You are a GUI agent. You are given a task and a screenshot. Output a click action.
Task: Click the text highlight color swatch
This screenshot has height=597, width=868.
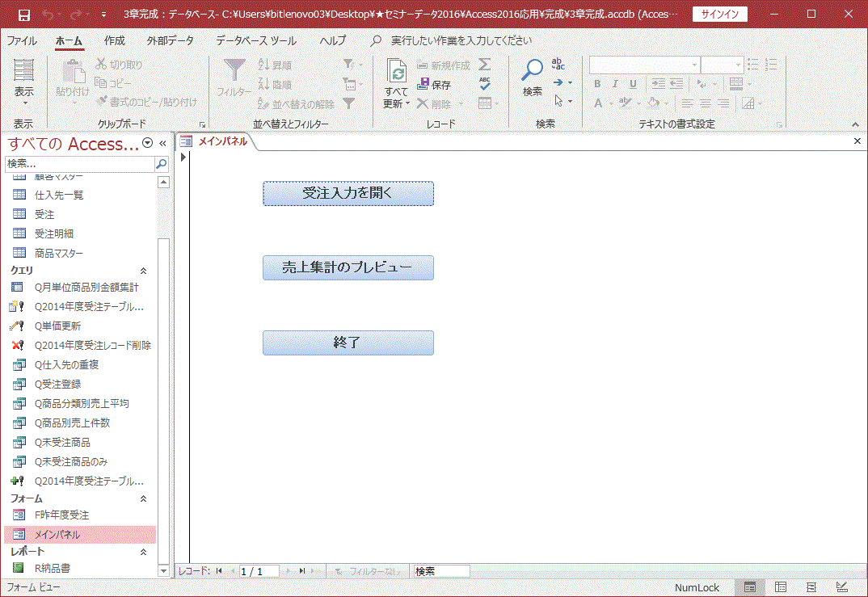[625, 103]
